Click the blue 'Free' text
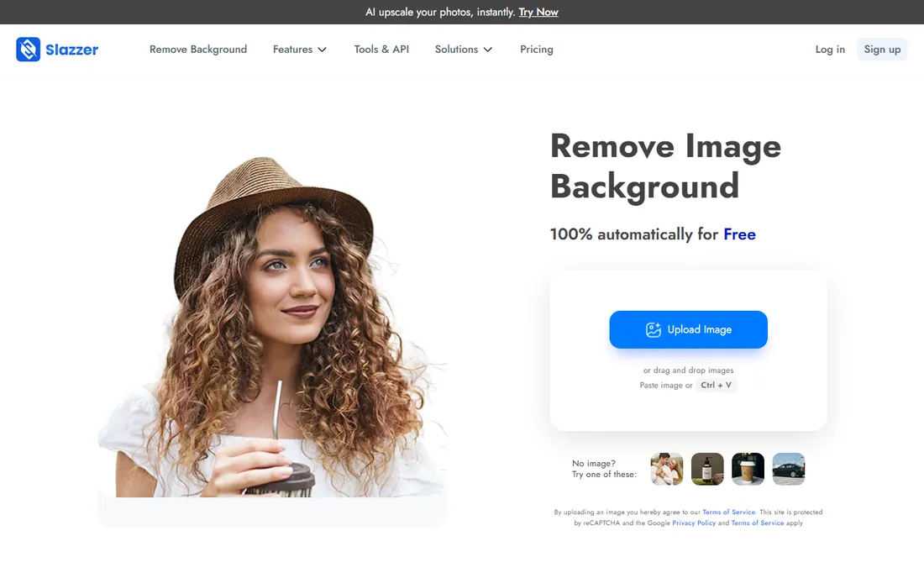Screen dimensions: 924x578 tap(739, 234)
